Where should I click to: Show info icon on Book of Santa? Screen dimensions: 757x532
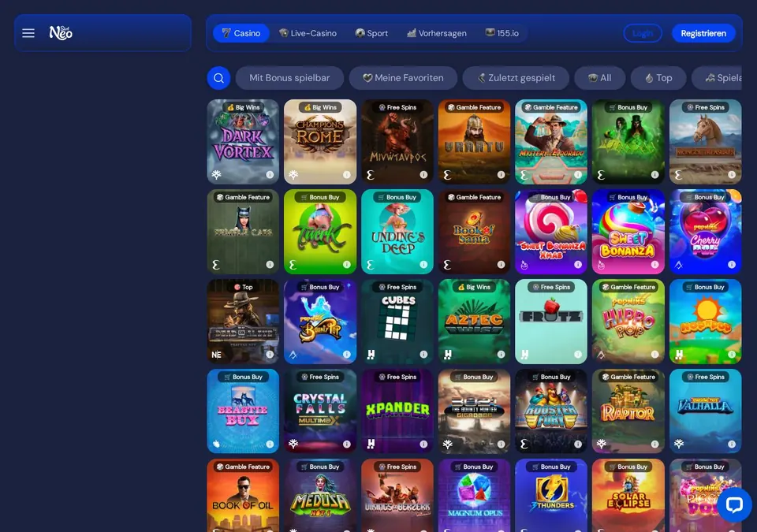(x=502, y=265)
